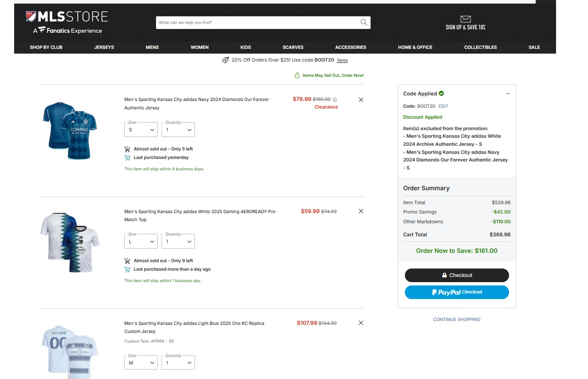588x379 pixels.
Task: Open Size dropdown for One KC Replica jersey
Action: [x=141, y=363]
